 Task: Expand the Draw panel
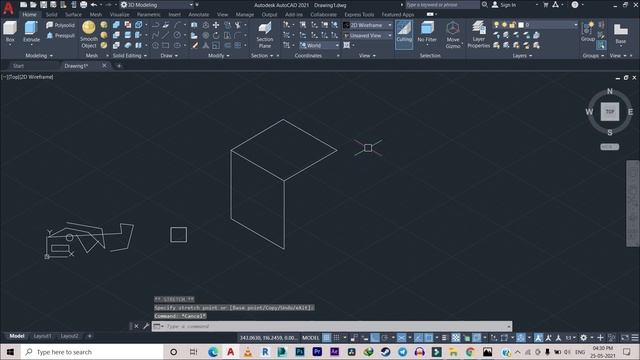169,56
